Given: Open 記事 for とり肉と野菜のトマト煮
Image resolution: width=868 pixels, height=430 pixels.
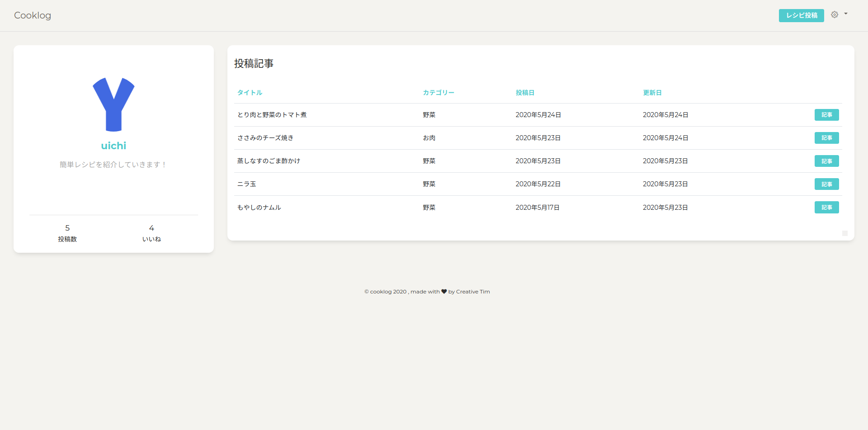Looking at the screenshot, I should pos(826,115).
